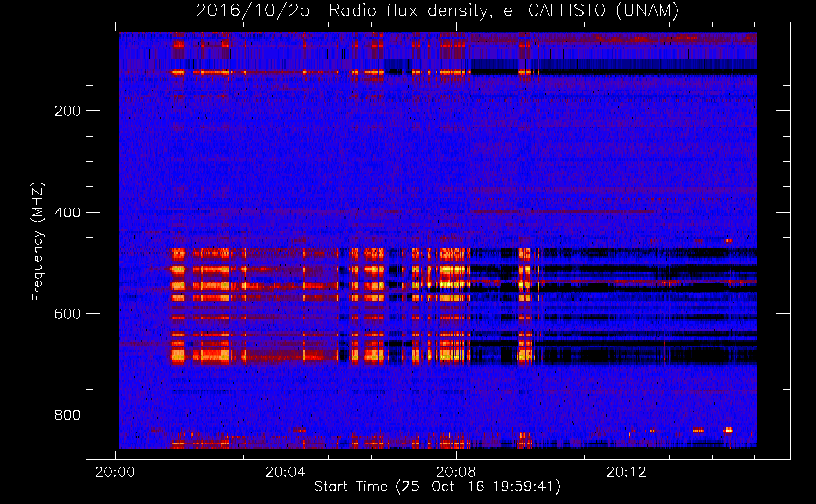Click the 800 frequency tick label

[67, 415]
